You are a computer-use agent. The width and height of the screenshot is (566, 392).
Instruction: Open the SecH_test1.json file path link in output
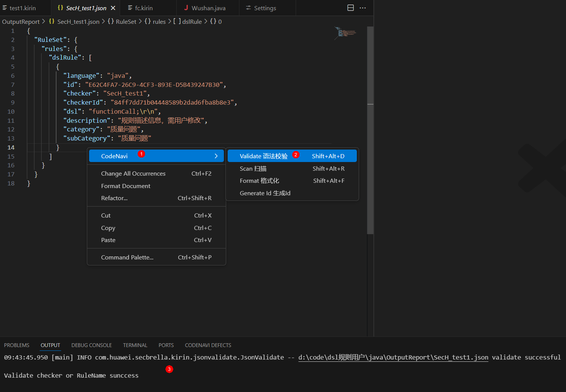point(393,357)
